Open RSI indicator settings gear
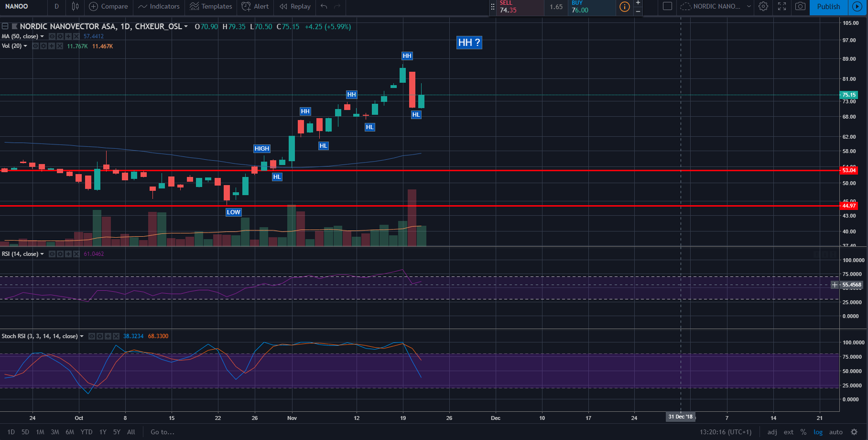 point(60,254)
